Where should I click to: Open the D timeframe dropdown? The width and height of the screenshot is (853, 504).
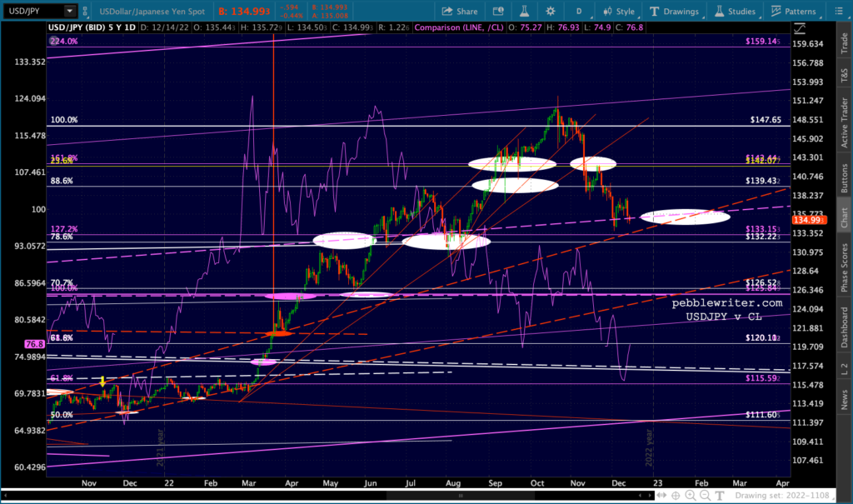[x=580, y=11]
